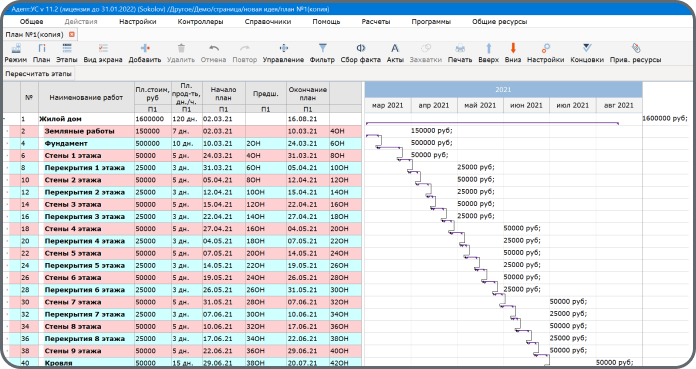
Task: Select Земляные работы cost 150000
Action: point(152,131)
